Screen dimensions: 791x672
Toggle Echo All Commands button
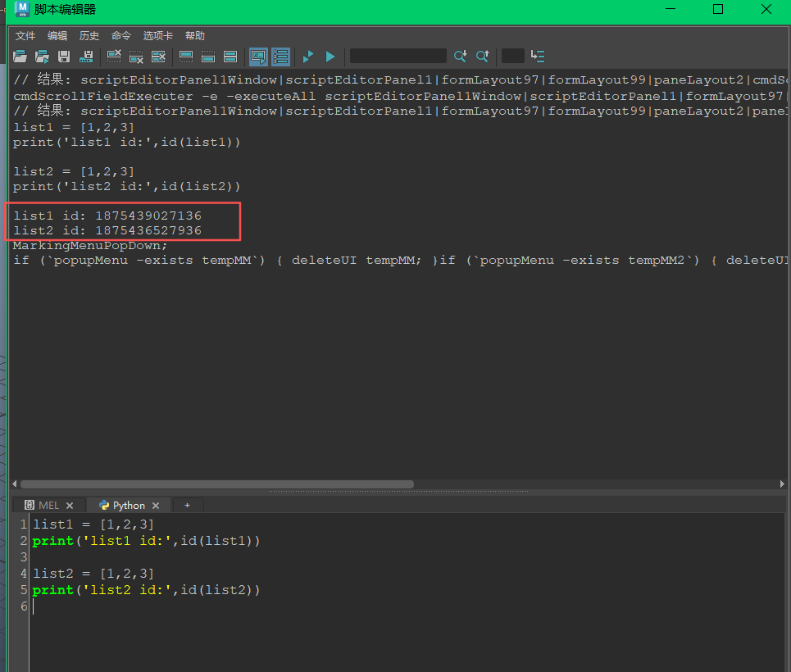click(x=258, y=57)
